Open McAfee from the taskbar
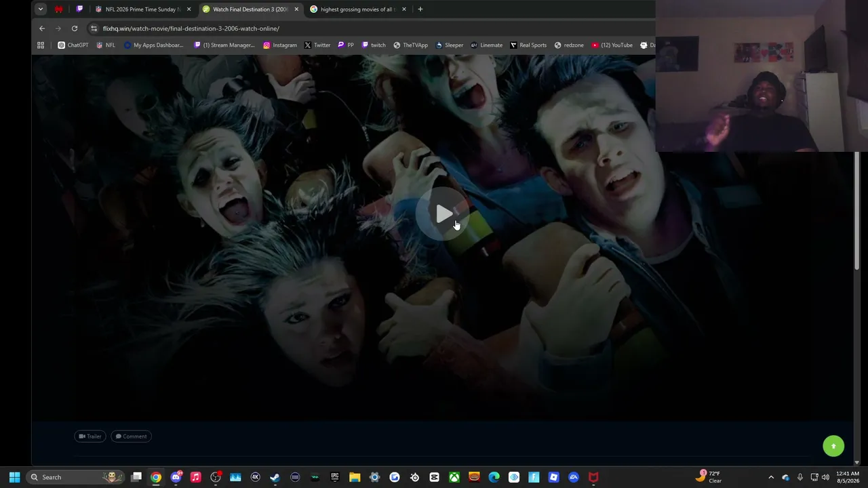Viewport: 868px width, 488px height. tap(593, 477)
